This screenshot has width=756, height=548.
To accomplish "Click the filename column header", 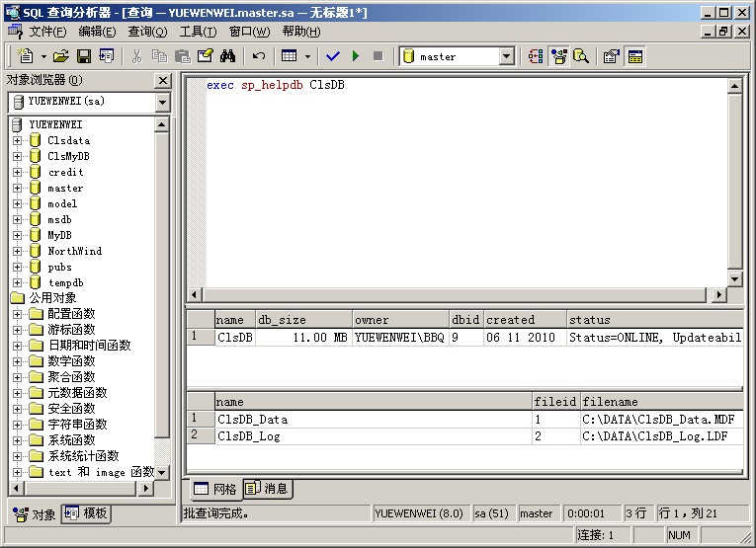I will coord(661,402).
